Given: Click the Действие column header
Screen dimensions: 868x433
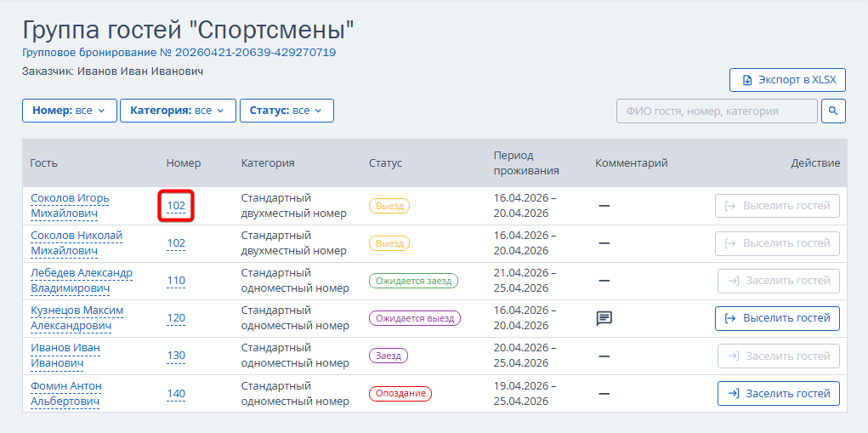Looking at the screenshot, I should [x=815, y=162].
